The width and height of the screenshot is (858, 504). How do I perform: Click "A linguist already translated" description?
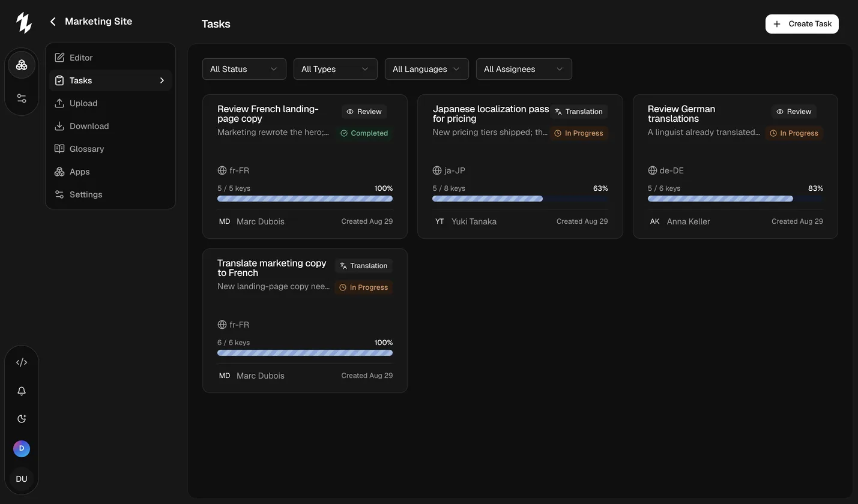704,132
